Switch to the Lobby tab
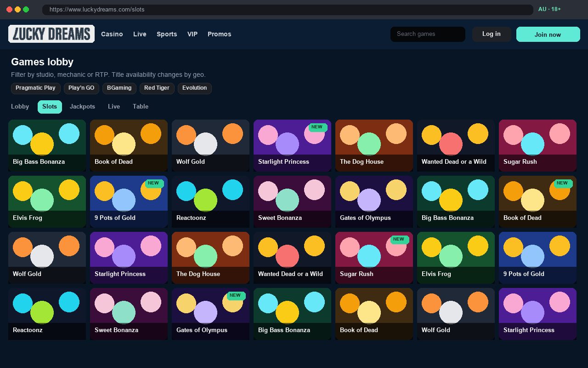588x368 pixels. [x=20, y=106]
